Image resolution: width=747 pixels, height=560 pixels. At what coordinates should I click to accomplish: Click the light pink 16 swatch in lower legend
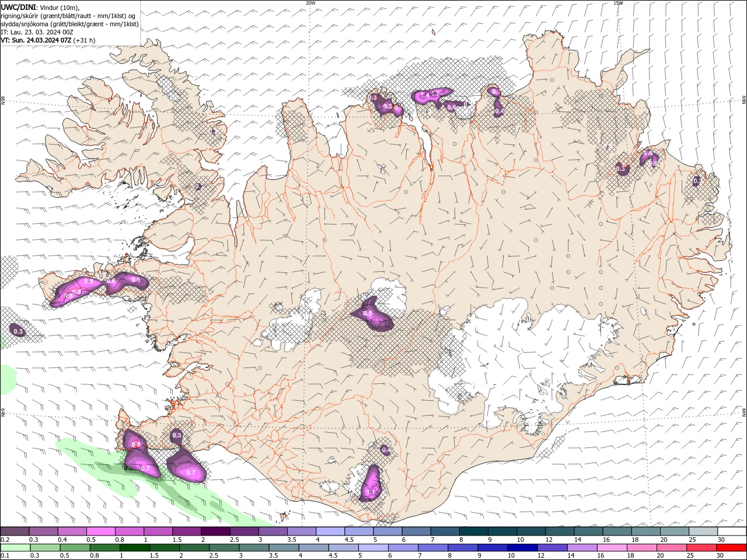612,548
